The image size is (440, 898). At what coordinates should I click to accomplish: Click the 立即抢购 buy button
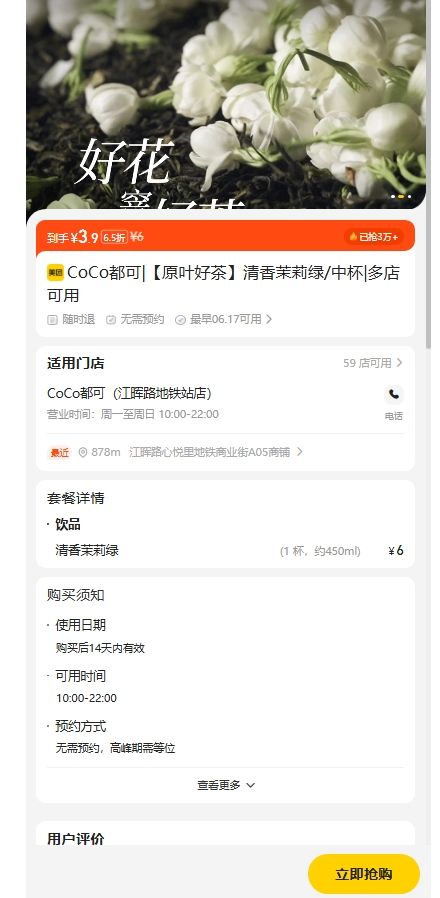[x=364, y=874]
